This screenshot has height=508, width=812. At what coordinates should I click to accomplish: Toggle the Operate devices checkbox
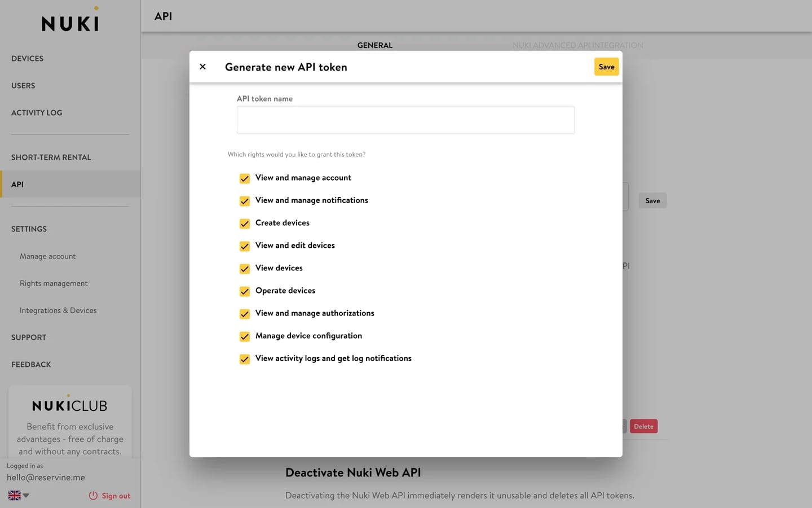pos(245,291)
